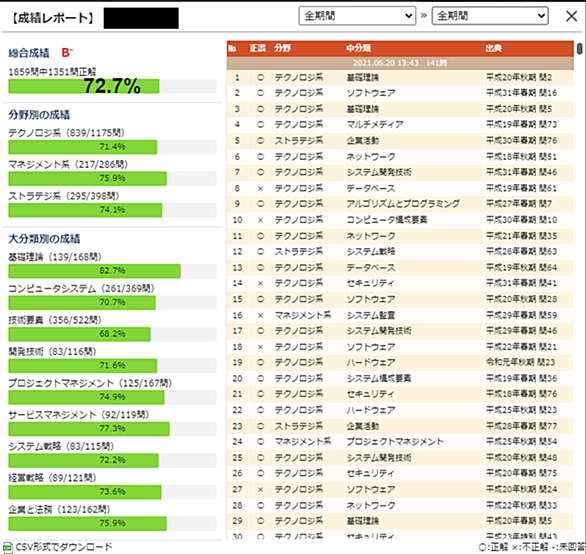Click マネジメント系 75.9% progress bar
Image resolution: width=586 pixels, height=554 pixels.
click(x=112, y=178)
